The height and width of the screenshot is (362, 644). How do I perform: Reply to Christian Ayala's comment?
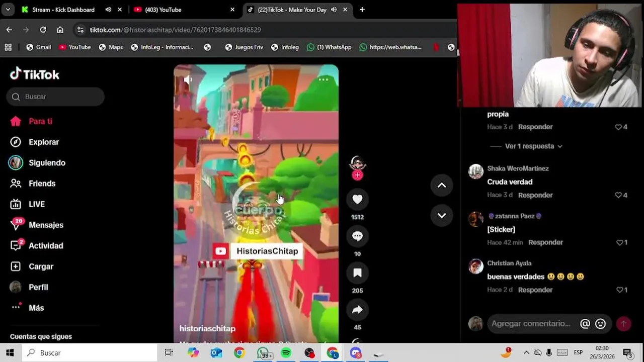click(535, 290)
